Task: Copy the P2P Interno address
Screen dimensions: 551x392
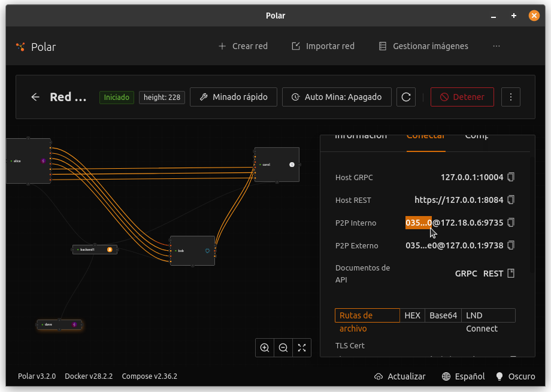Action: point(511,223)
